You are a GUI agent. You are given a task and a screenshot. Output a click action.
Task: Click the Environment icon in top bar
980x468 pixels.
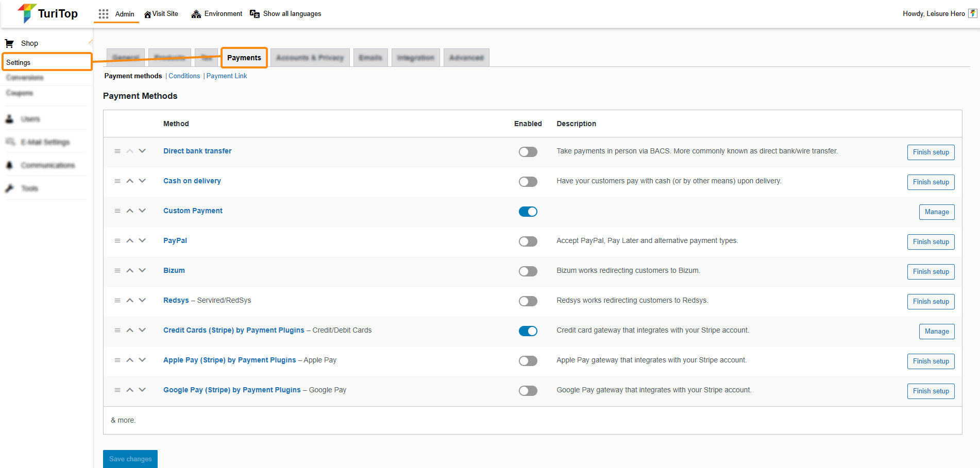click(196, 14)
